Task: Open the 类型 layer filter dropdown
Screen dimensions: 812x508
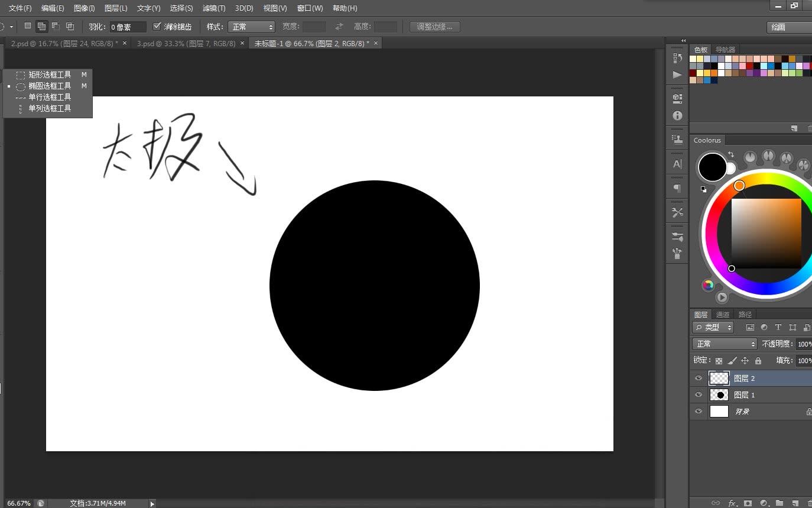Action: tap(713, 327)
